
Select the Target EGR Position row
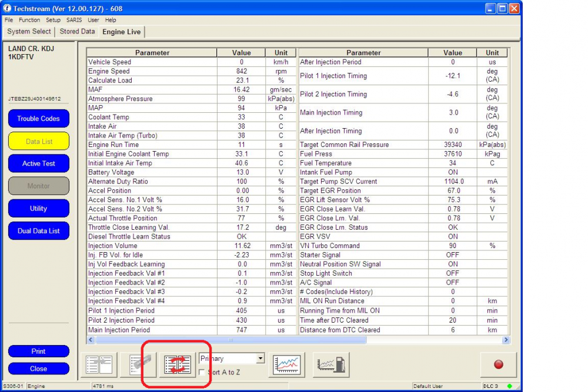click(403, 190)
